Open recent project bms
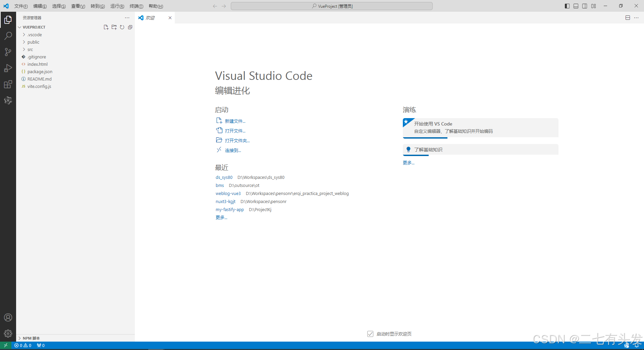 220,185
